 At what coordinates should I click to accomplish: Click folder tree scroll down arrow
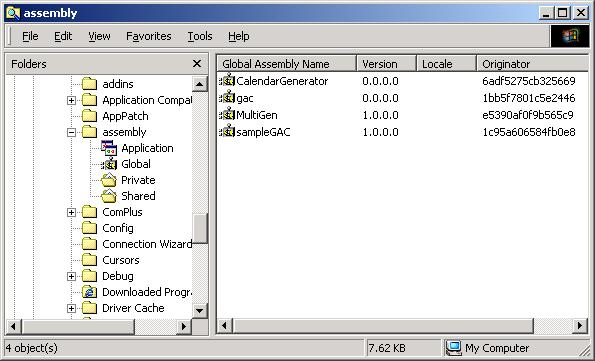click(200, 311)
